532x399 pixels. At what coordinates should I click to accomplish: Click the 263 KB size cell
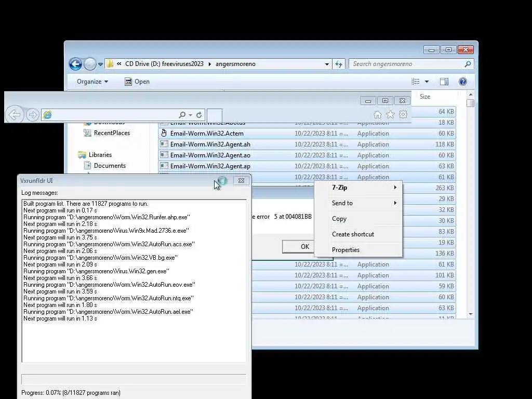pyautogui.click(x=445, y=188)
